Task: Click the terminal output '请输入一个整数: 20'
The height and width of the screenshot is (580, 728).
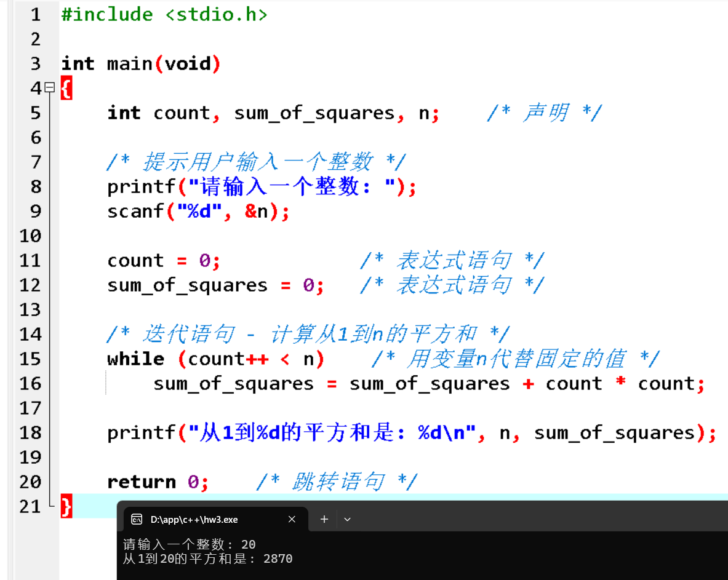Action: coord(190,544)
